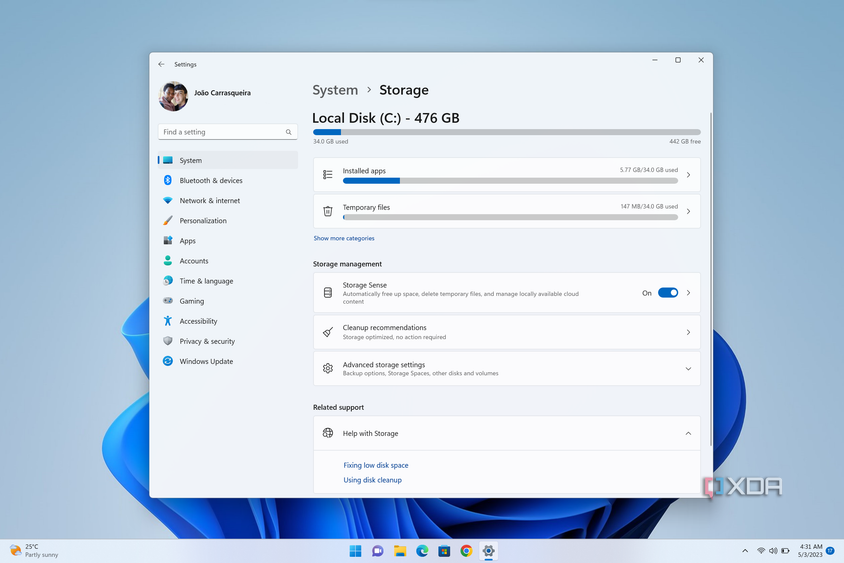Expand Advanced storage settings dropdown
Viewport: 844px width, 563px height.
coord(688,369)
